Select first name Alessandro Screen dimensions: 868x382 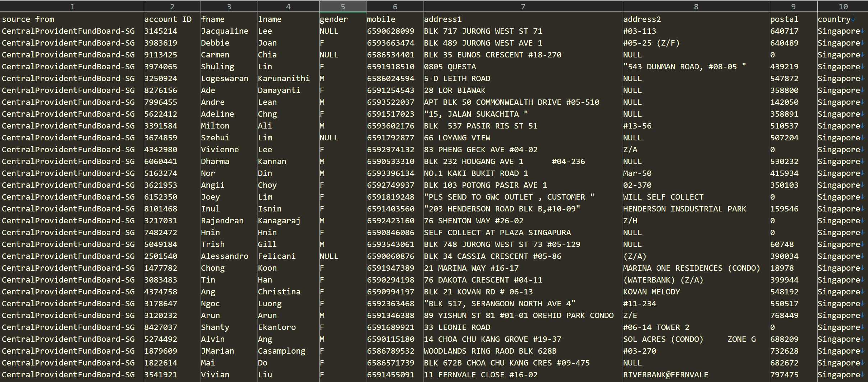click(225, 256)
